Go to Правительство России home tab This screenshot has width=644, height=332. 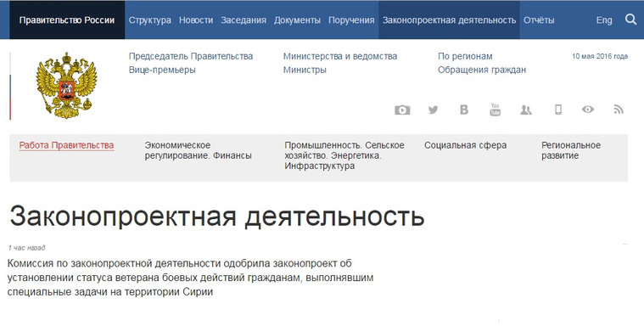click(67, 20)
